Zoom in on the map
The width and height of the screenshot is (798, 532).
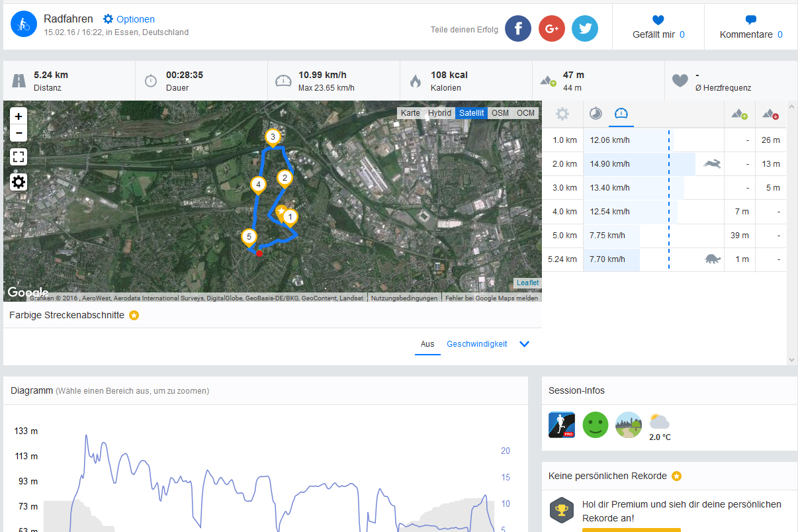19,116
